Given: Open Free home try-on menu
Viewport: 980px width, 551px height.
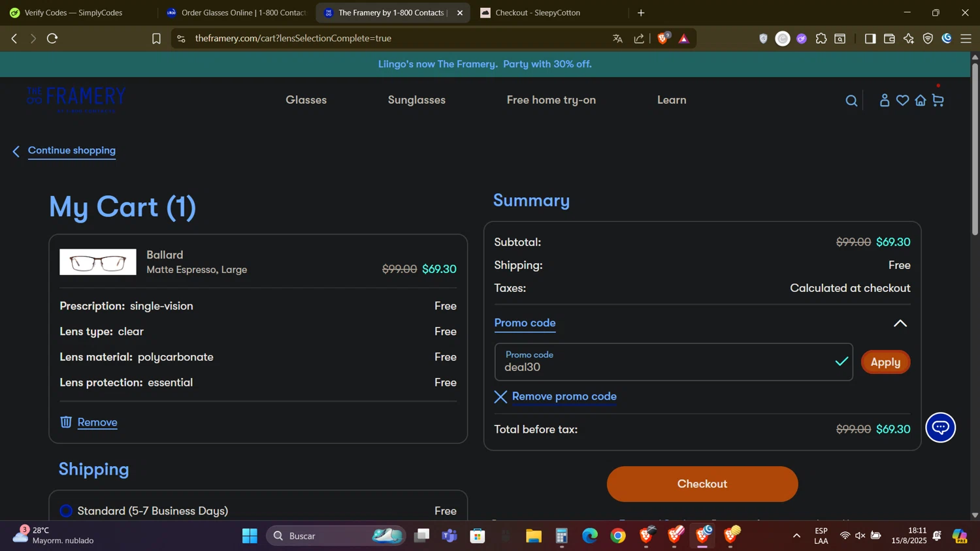Looking at the screenshot, I should (x=551, y=100).
